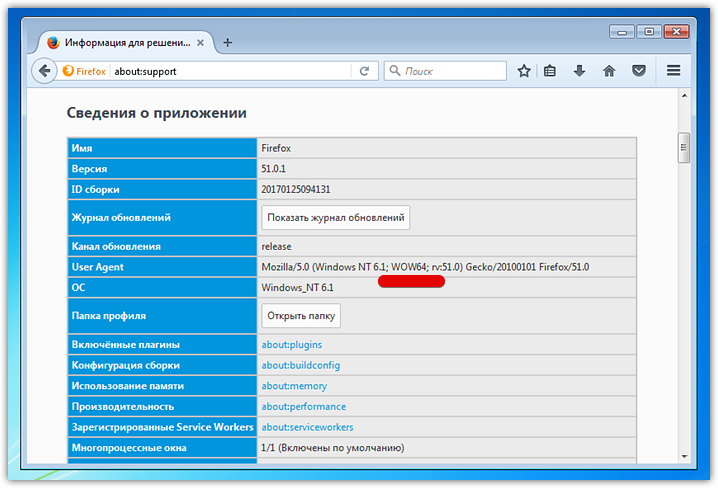Save to Pocket icon
This screenshot has height=488, width=718.
639,71
